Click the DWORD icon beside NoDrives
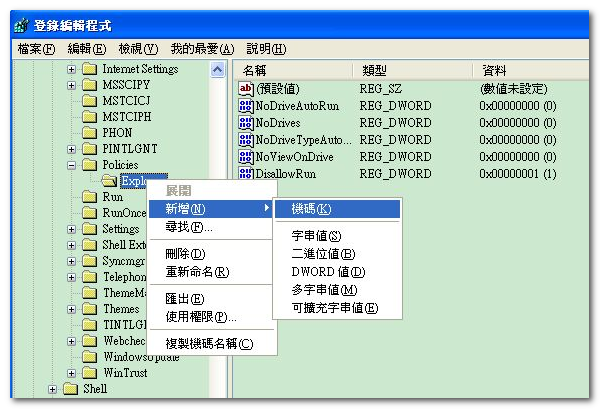600x409 pixels. tap(247, 123)
